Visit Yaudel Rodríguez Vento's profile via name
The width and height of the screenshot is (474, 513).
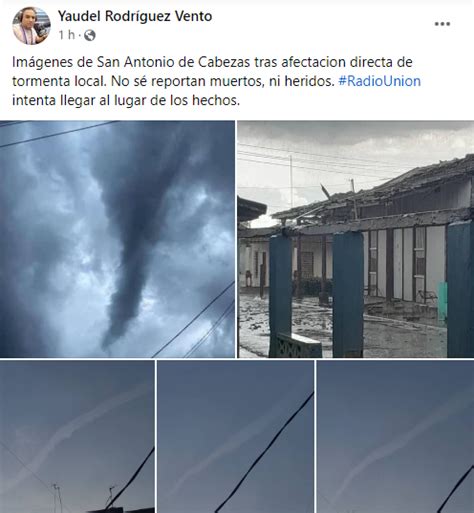(x=135, y=16)
